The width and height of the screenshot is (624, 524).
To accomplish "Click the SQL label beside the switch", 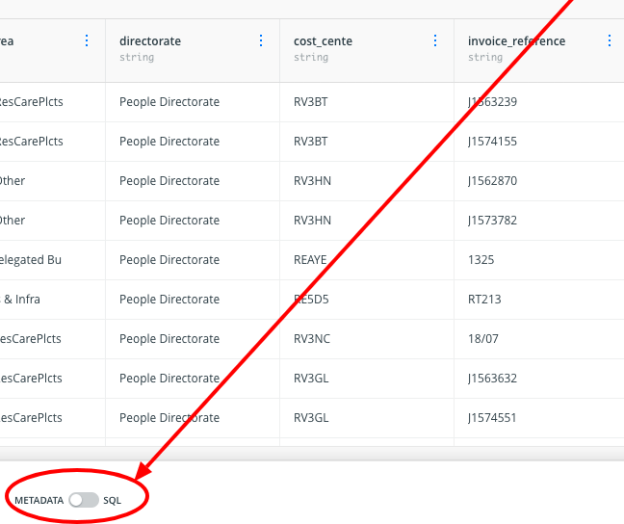I will [112, 499].
